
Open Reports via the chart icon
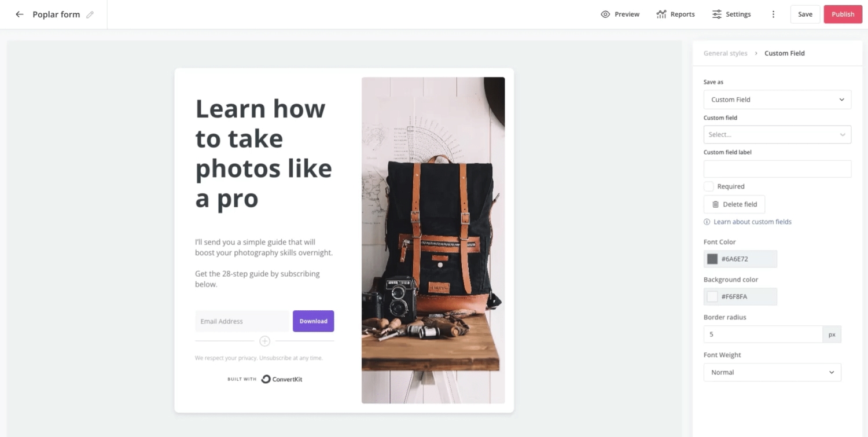(x=661, y=14)
